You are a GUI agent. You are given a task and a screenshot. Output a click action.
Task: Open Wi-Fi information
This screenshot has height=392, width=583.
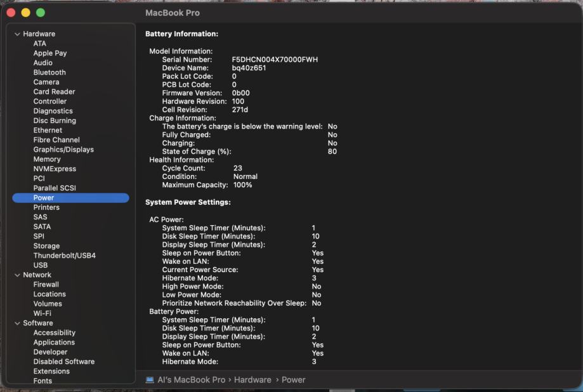[x=42, y=314]
